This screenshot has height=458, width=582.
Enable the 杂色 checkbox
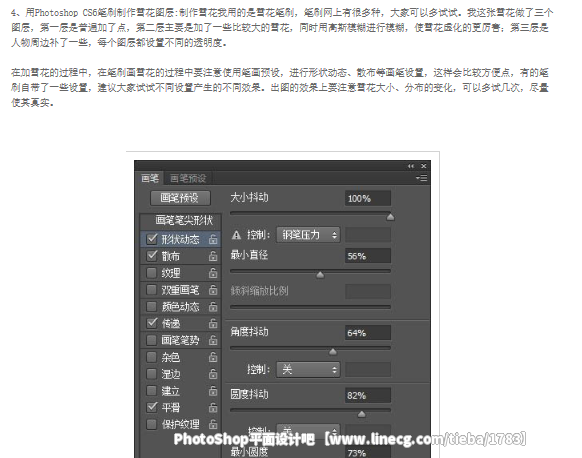(x=151, y=357)
